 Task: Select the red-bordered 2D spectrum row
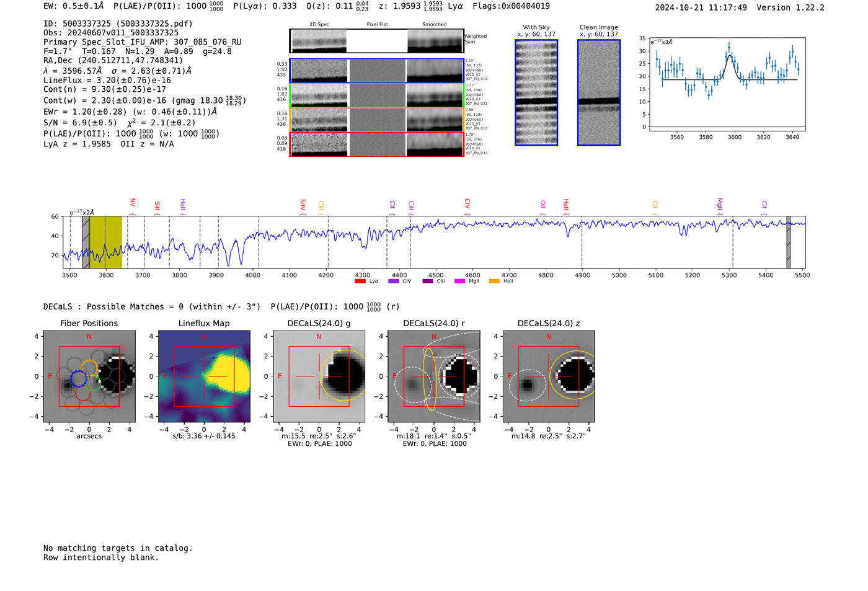pos(377,144)
